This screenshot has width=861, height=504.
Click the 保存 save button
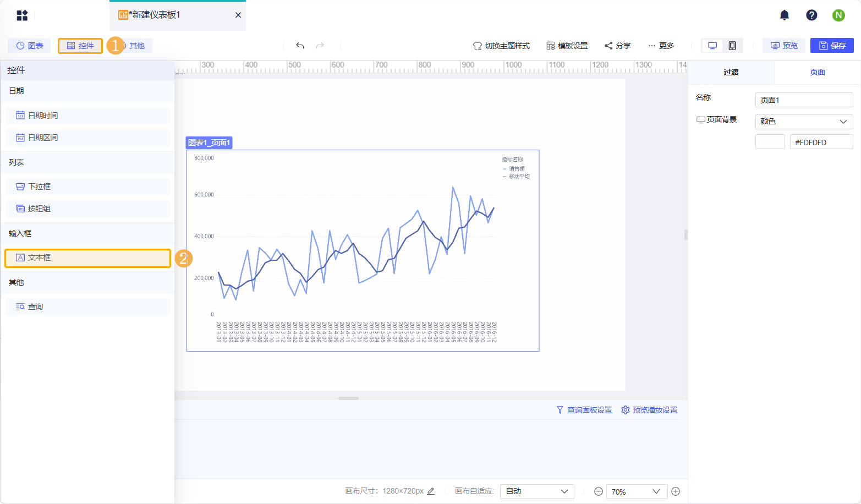coord(832,46)
